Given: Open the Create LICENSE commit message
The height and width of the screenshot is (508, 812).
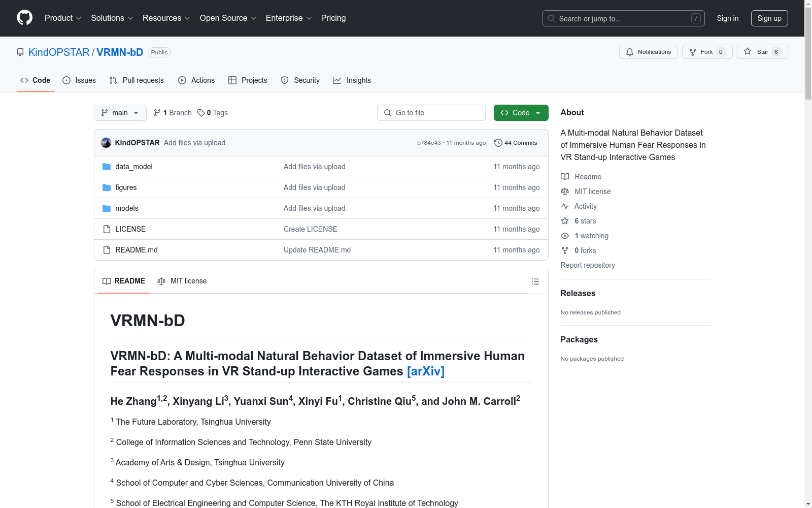Looking at the screenshot, I should tap(311, 229).
